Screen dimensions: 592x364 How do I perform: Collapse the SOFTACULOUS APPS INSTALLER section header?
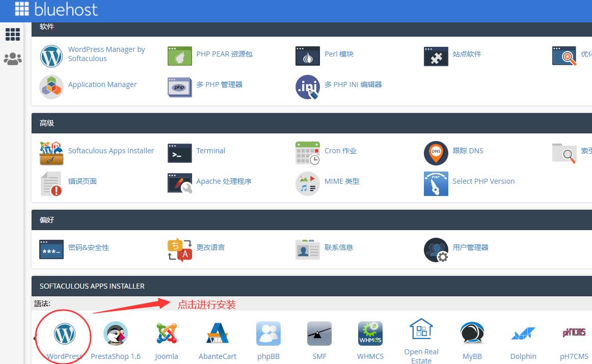pyautogui.click(x=311, y=286)
